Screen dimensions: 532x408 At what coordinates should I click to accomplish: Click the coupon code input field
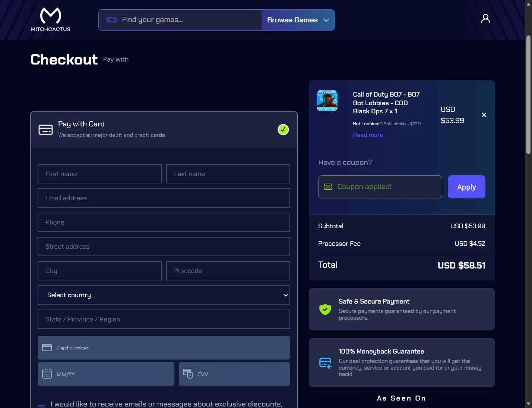[x=380, y=187]
